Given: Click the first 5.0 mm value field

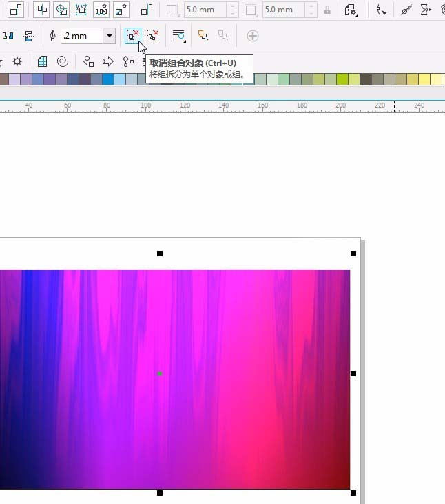Looking at the screenshot, I should (205, 10).
